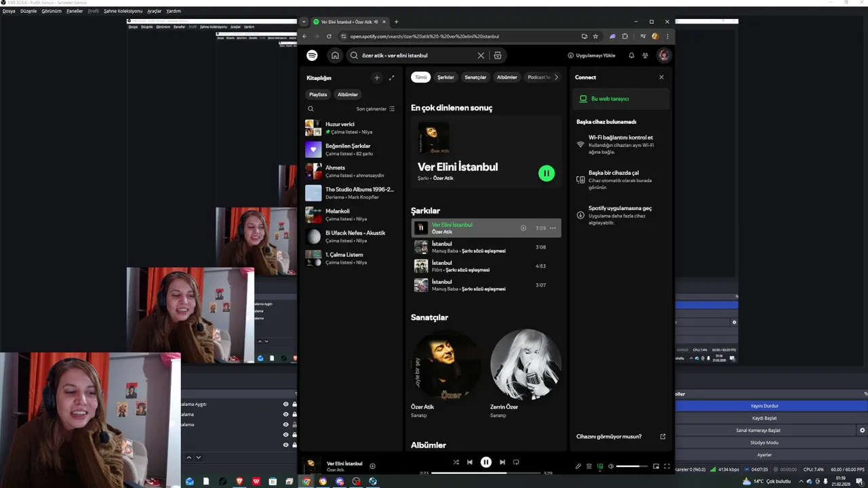The height and width of the screenshot is (488, 868).
Task: Toggle visibility of fifth OBS source
Action: pos(285,445)
